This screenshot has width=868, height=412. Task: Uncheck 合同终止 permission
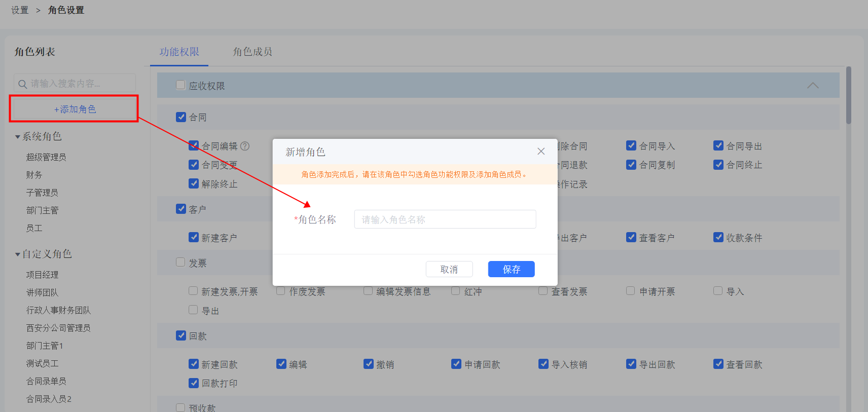click(718, 165)
